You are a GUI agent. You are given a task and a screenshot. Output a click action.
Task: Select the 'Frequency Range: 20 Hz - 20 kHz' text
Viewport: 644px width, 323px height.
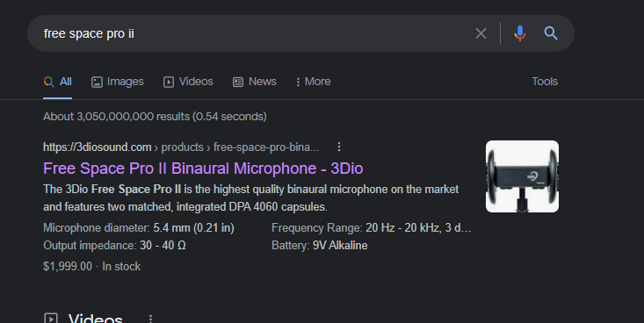click(x=372, y=228)
